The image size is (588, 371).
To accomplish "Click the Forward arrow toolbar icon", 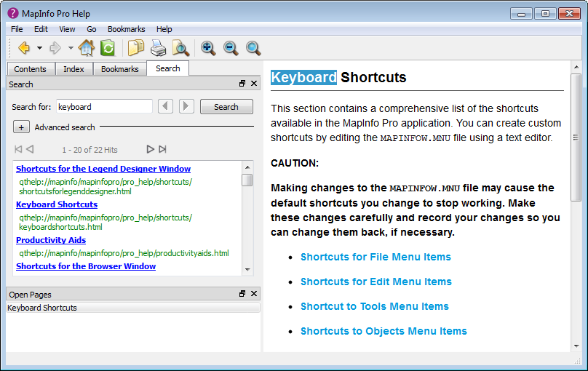I will pyautogui.click(x=55, y=48).
